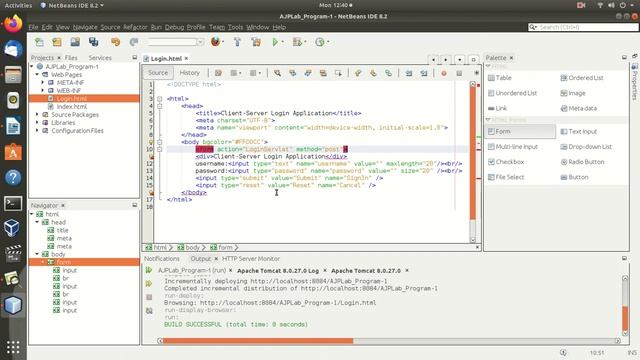Select the title node in Navigator
This screenshot has height=360, width=640.
[62, 230]
